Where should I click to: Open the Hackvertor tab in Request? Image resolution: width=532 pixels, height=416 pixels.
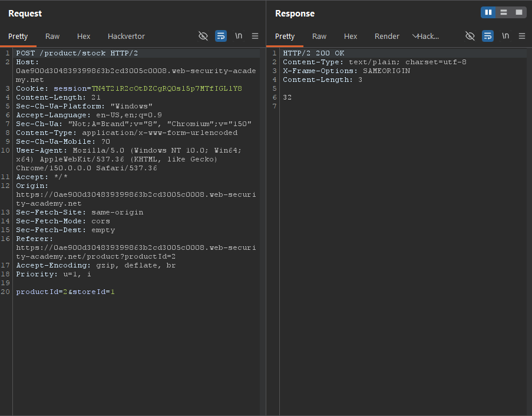point(126,37)
